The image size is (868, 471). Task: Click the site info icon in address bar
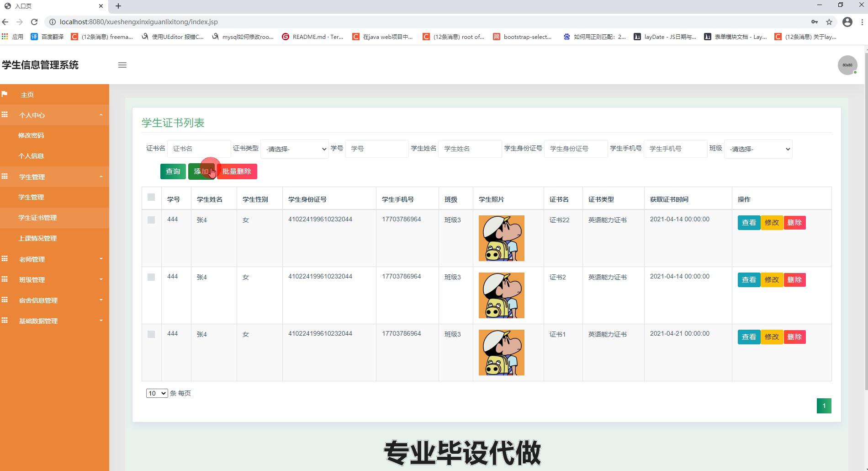52,22
